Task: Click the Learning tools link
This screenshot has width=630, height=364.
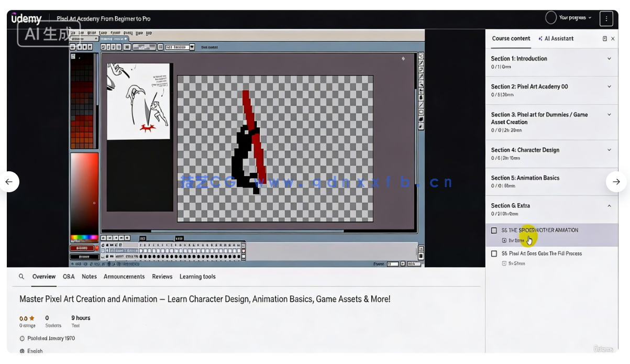Action: coord(197,277)
